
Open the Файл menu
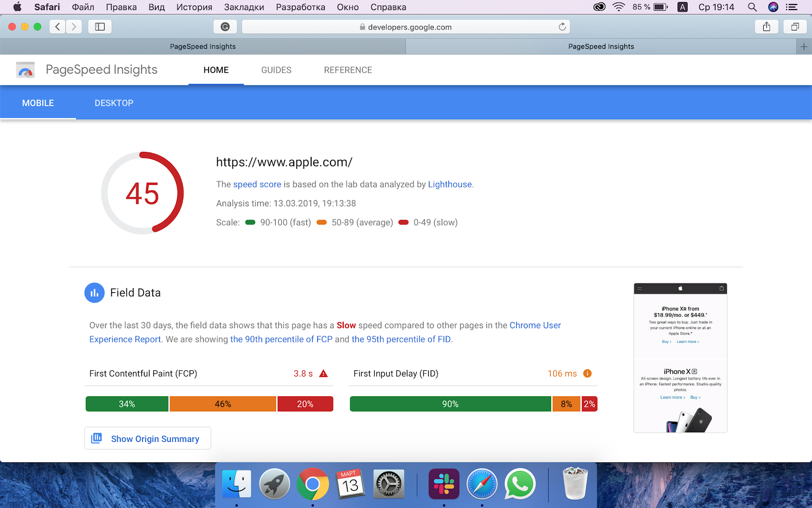click(83, 7)
